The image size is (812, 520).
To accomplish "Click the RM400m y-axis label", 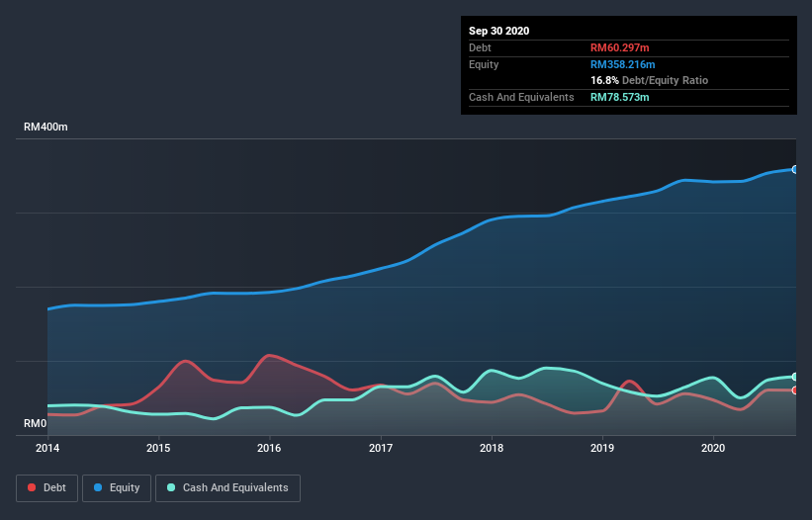I will tap(45, 127).
